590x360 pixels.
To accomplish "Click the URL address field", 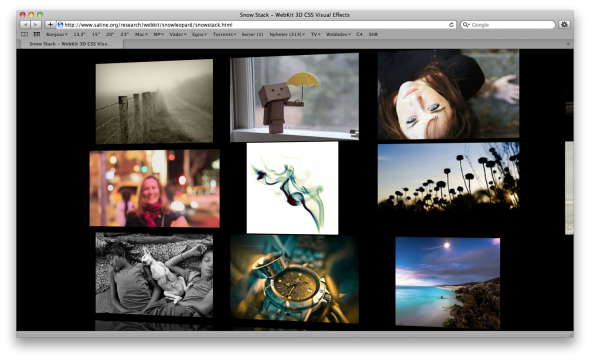I will [256, 25].
